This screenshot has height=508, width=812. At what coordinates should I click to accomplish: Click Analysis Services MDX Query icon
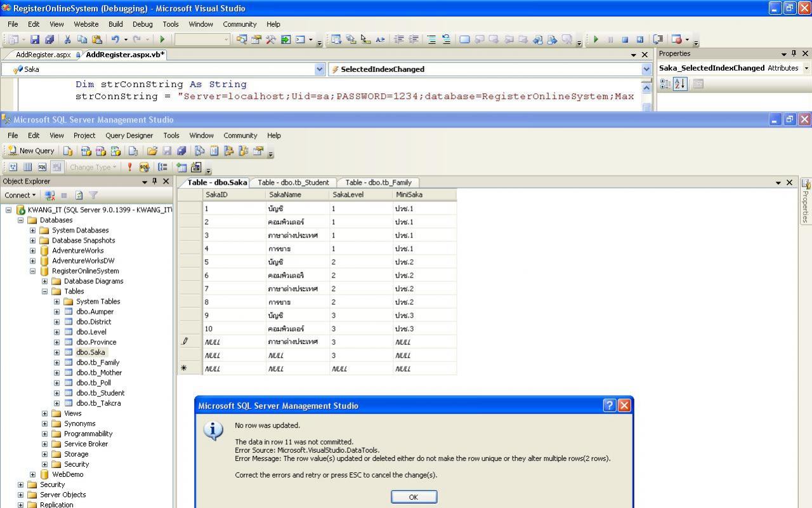86,150
